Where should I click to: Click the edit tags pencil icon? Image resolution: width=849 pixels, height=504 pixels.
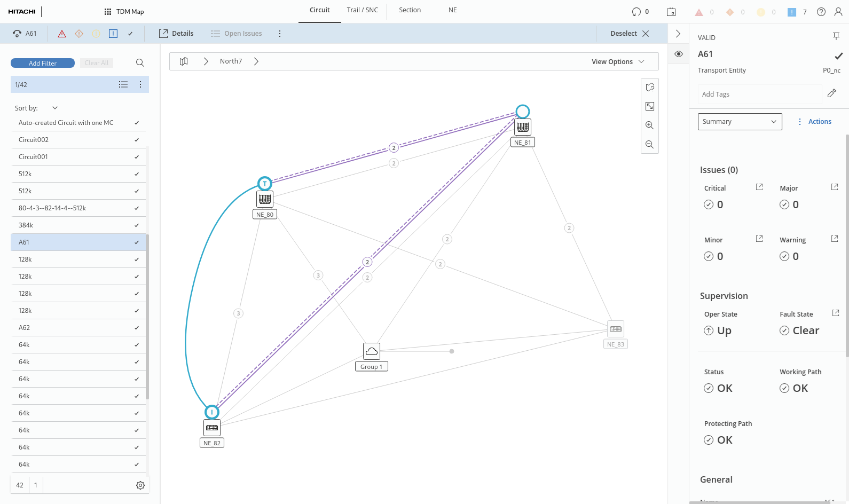[x=831, y=93]
